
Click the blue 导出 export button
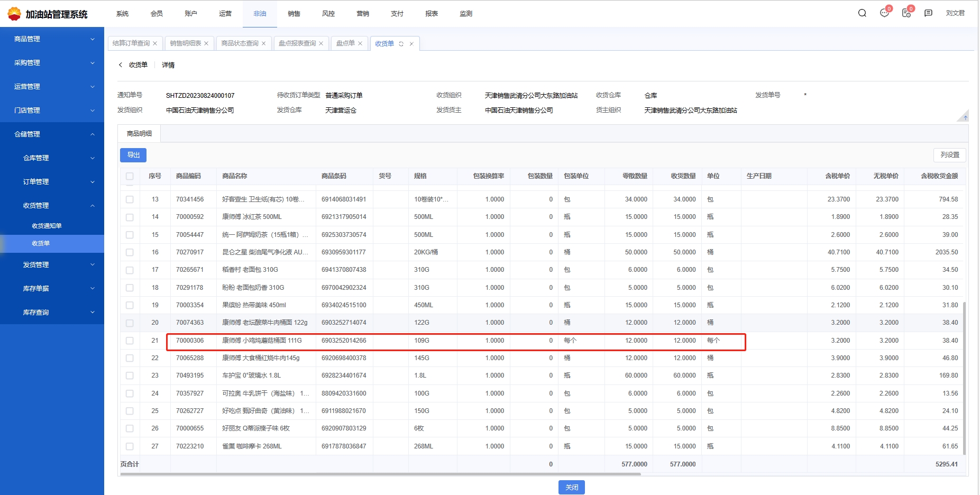click(133, 155)
